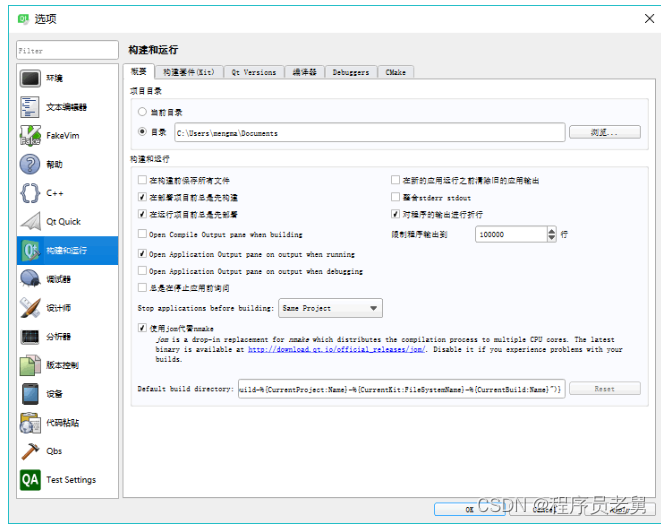Select the Test Settings QA icon
This screenshot has width=661, height=524.
pyautogui.click(x=30, y=480)
